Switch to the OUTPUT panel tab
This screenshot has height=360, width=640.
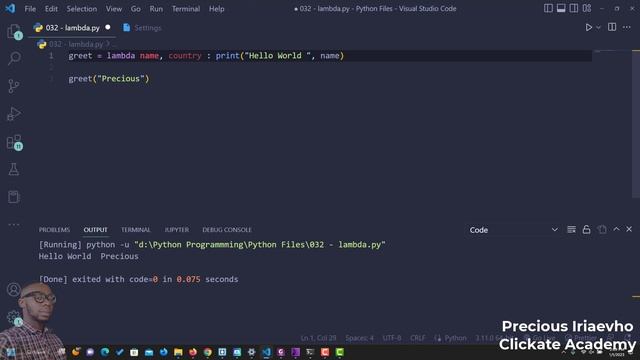pos(96,230)
